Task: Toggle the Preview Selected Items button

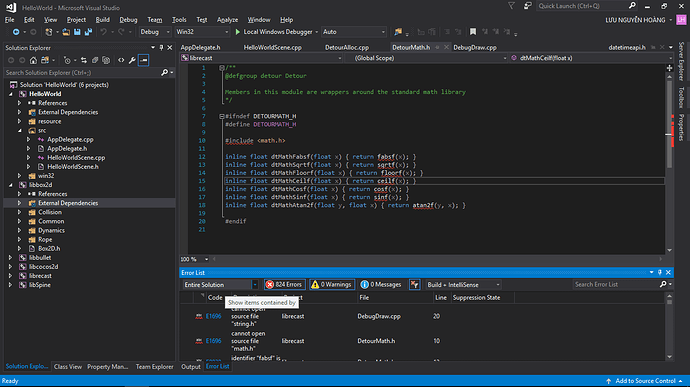Action: click(x=143, y=60)
